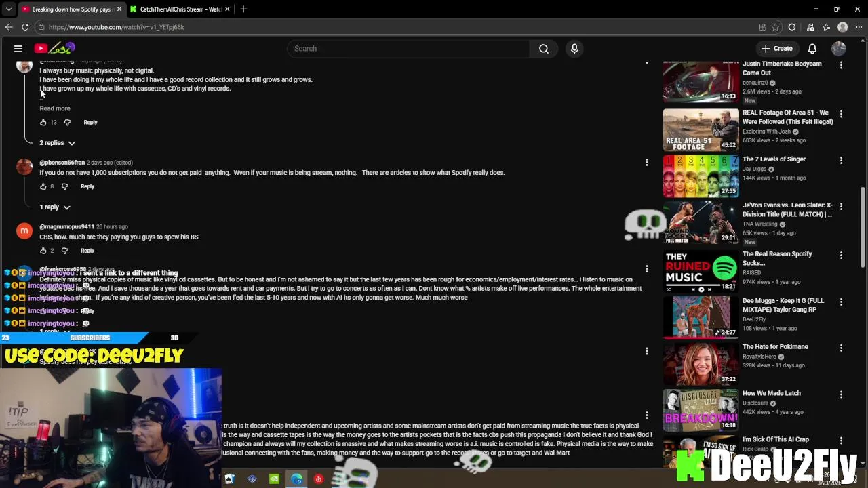868x488 pixels.
Task: Open @magnumopus9411's orange avatar
Action: [x=24, y=231]
